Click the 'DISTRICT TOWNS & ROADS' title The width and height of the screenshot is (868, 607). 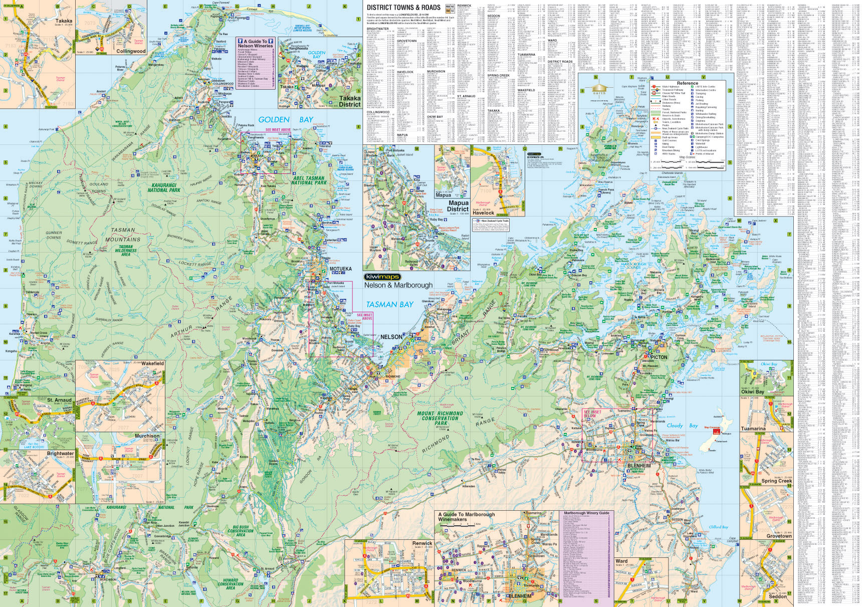coord(403,8)
